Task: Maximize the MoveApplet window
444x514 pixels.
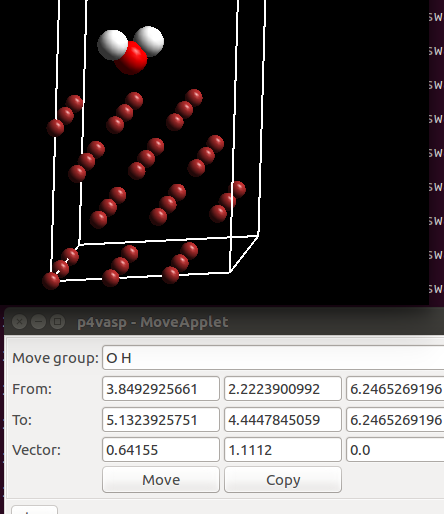Action: (57, 322)
